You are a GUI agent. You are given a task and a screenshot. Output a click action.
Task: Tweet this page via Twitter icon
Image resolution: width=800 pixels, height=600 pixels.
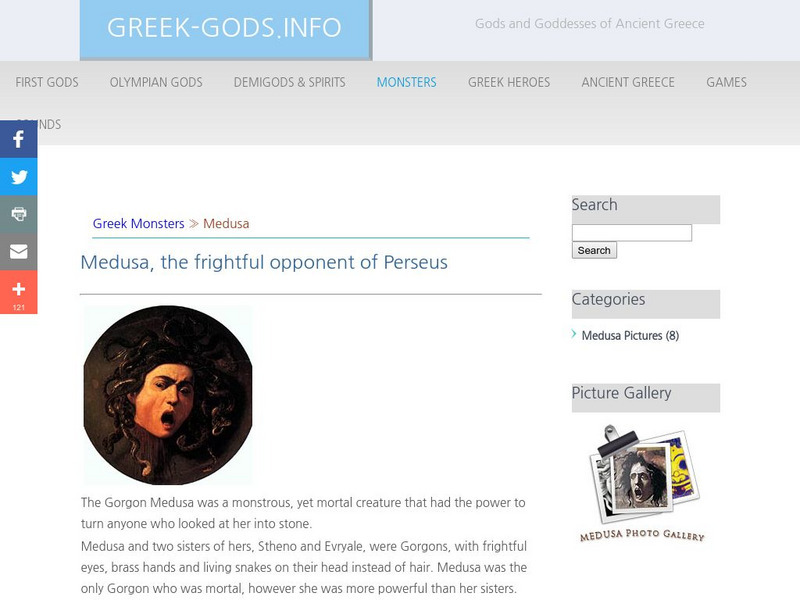18,177
